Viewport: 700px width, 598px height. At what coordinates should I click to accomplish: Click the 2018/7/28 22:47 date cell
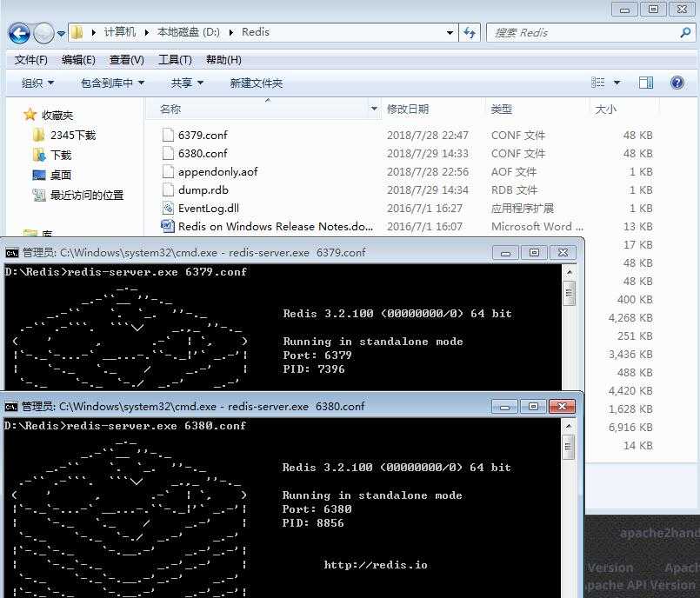tap(428, 136)
